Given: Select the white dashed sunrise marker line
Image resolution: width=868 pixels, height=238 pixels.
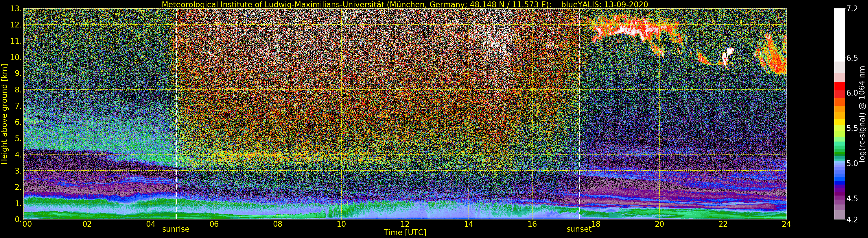Looking at the screenshot, I should pyautogui.click(x=176, y=114).
